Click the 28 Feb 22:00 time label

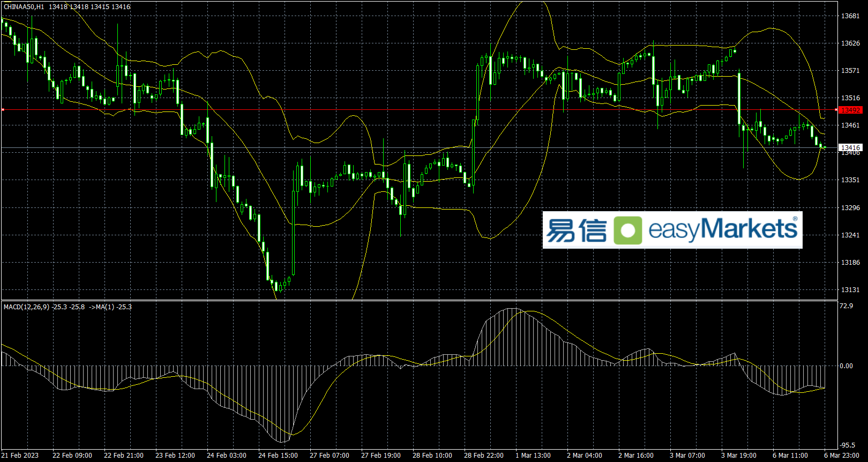(484, 456)
